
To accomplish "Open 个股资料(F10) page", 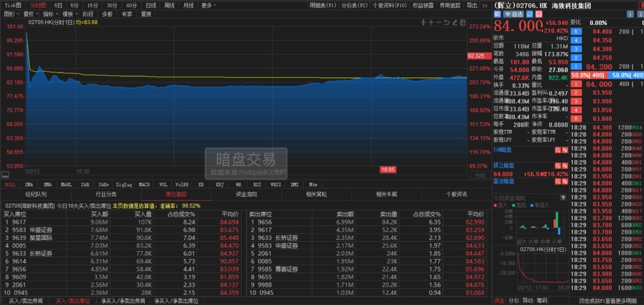I will (x=389, y=5).
